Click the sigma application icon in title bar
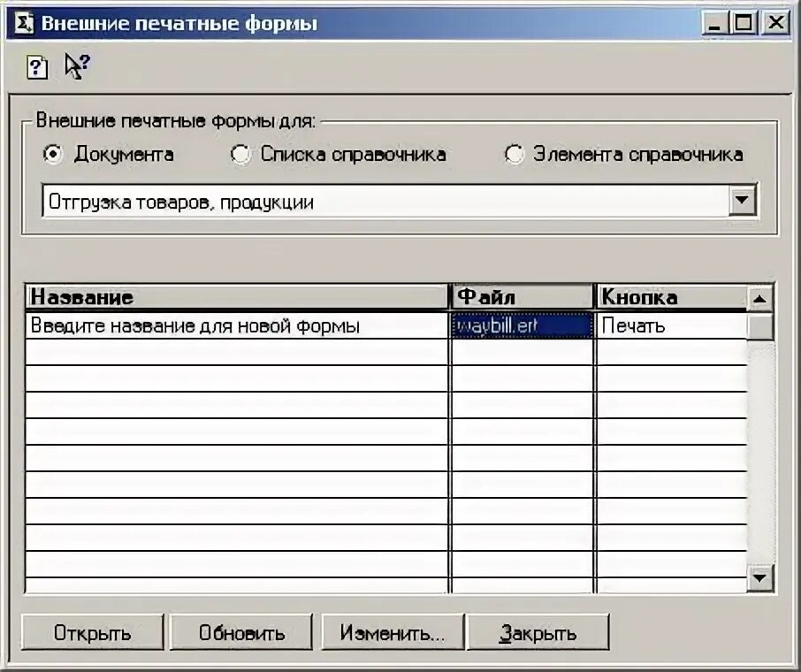The width and height of the screenshot is (801, 672). [x=23, y=24]
